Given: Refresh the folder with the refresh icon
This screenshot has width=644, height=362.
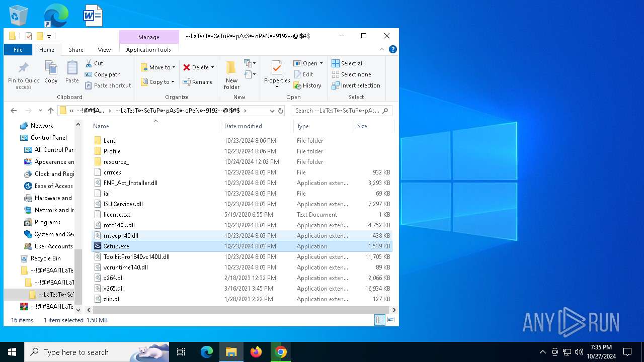Looking at the screenshot, I should 281,111.
